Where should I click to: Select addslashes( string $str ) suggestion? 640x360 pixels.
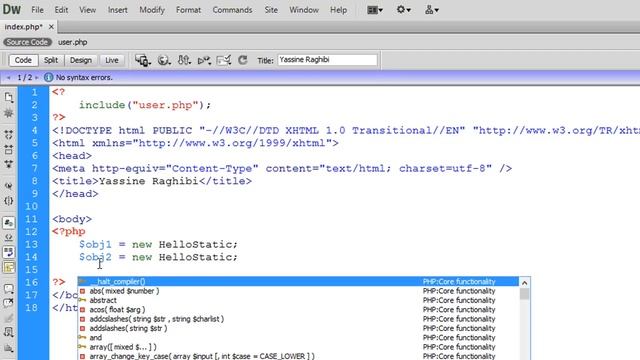pos(298,329)
